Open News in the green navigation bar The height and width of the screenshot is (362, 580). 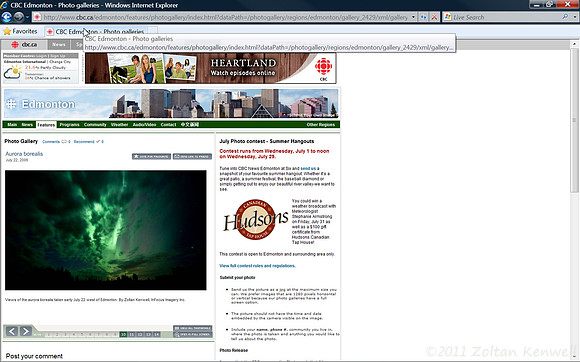pos(27,125)
